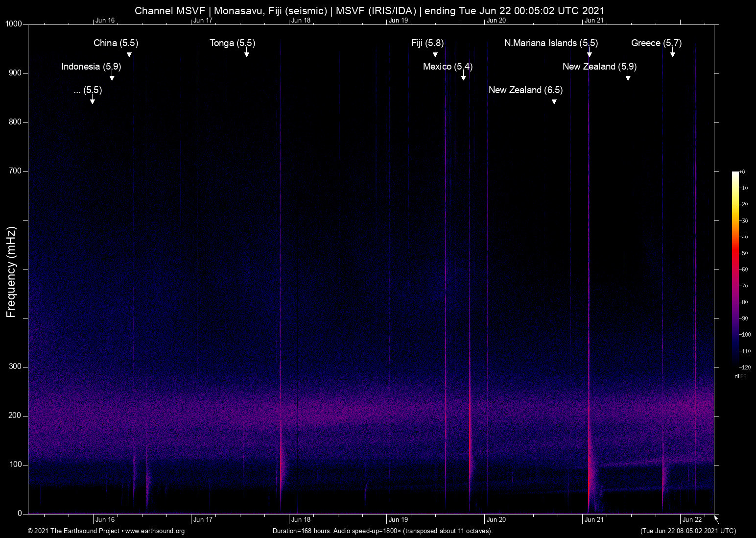Screen dimensions: 756x538
Task: Click the arrow marker beneath Greece (5.7)
Action: click(673, 53)
